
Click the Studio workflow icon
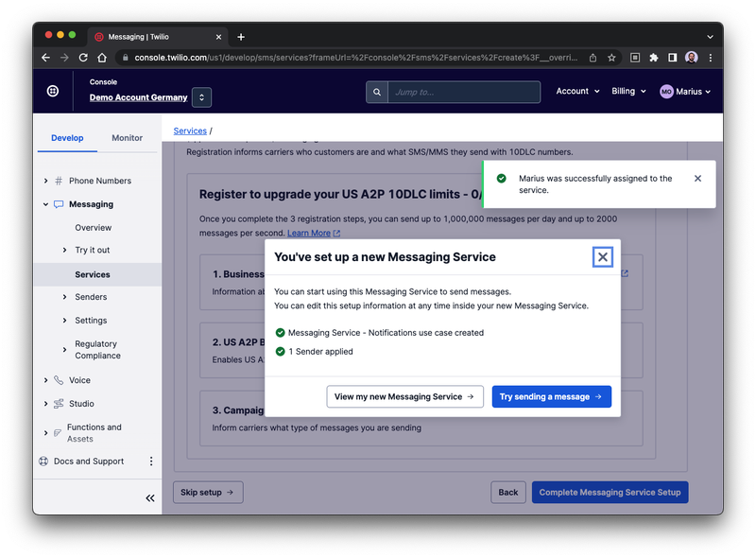(57, 403)
